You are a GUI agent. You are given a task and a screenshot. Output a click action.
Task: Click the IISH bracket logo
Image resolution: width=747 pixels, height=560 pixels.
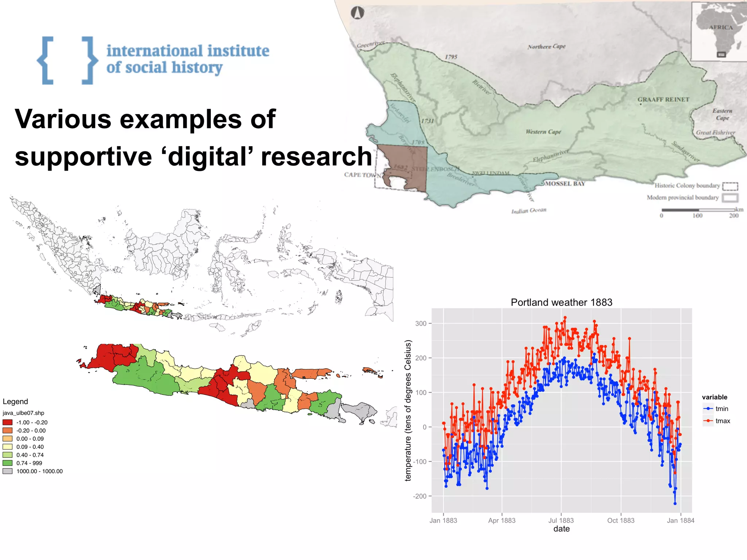(67, 60)
